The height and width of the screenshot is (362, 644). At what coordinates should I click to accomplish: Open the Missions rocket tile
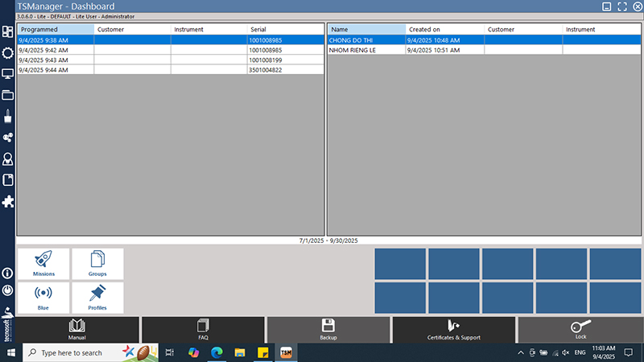(44, 264)
